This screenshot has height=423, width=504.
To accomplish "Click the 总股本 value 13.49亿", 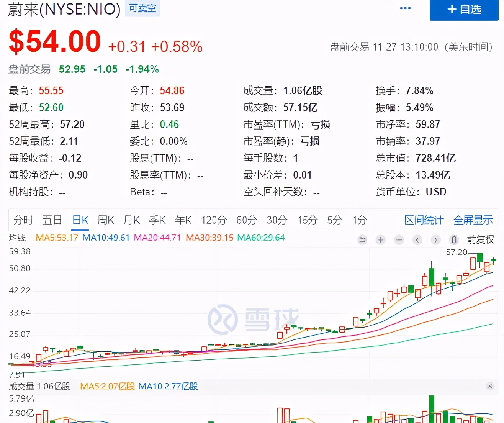I will pyautogui.click(x=433, y=175).
